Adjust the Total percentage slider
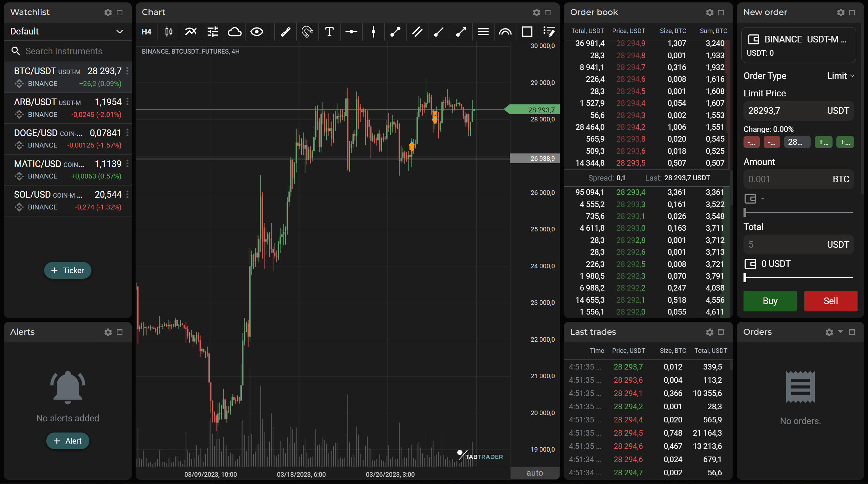Image resolution: width=868 pixels, height=484 pixels. coord(798,278)
